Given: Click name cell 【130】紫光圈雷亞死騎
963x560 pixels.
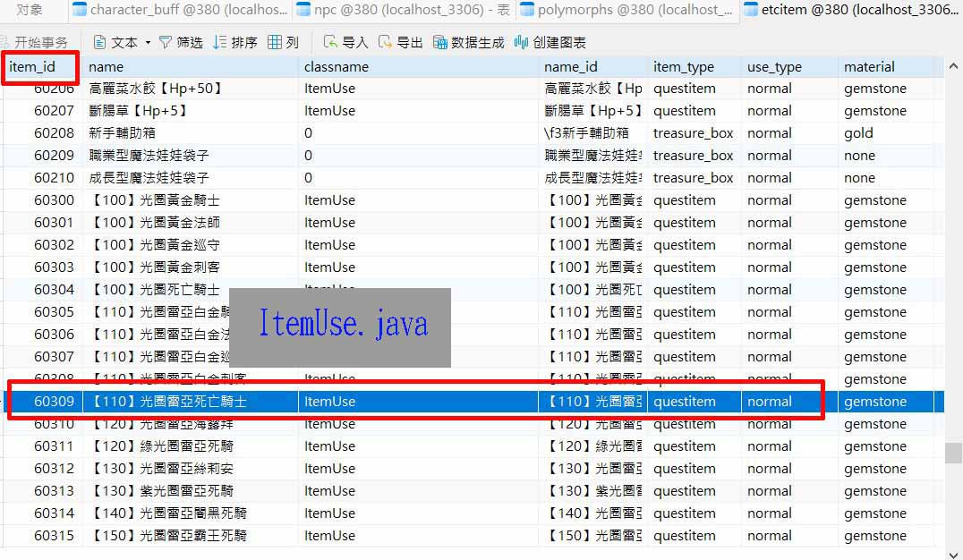Looking at the screenshot, I should [161, 491].
